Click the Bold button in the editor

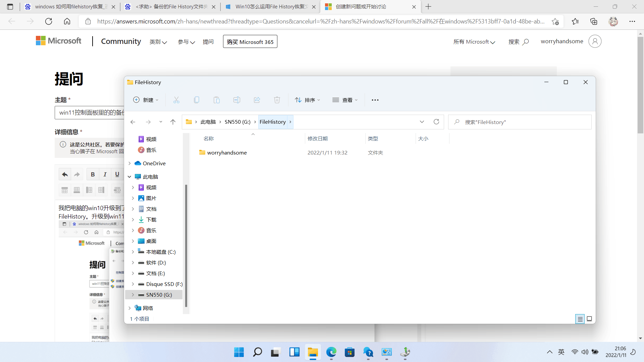[x=93, y=174]
